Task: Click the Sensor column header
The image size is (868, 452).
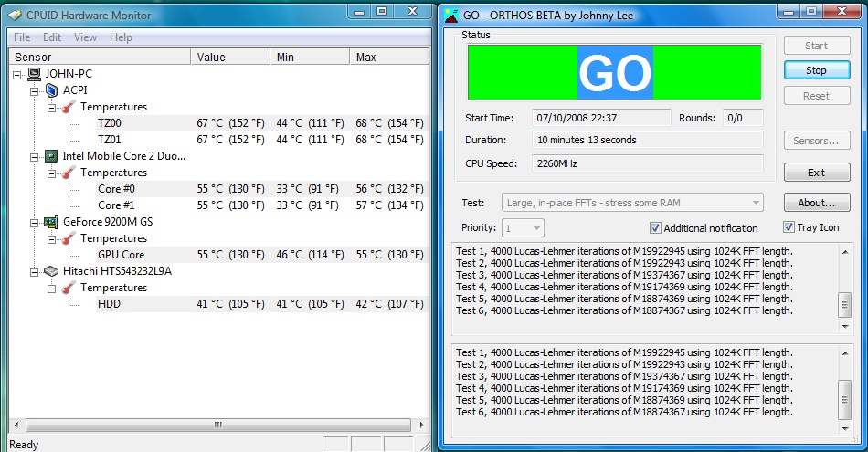Action: pyautogui.click(x=101, y=57)
